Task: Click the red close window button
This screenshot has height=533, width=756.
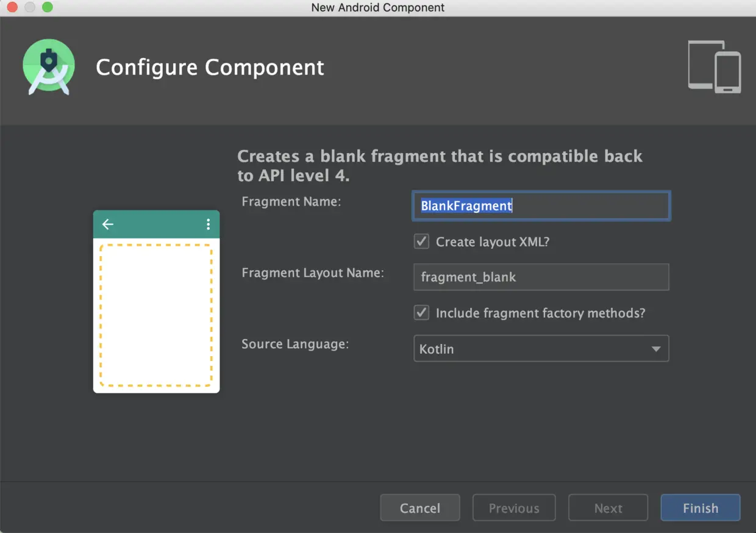Action: 12,8
